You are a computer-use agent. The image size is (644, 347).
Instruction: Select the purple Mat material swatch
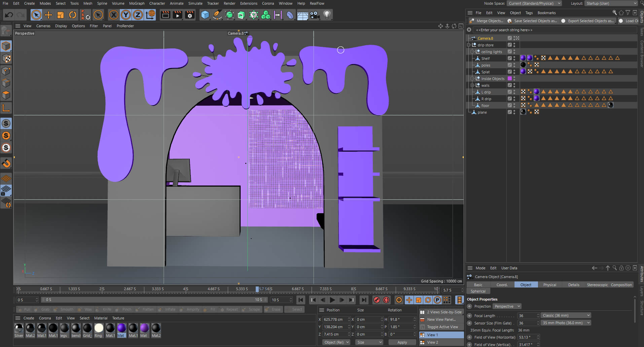click(121, 330)
